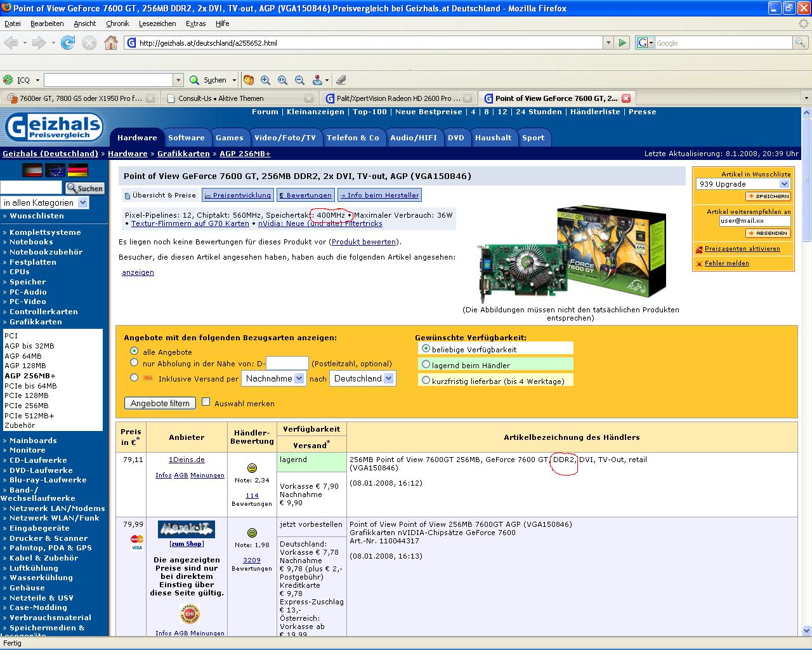Screen dimensions: 812x650
Task: Click the SPEICHERN wishlist button
Action: pyautogui.click(x=768, y=196)
